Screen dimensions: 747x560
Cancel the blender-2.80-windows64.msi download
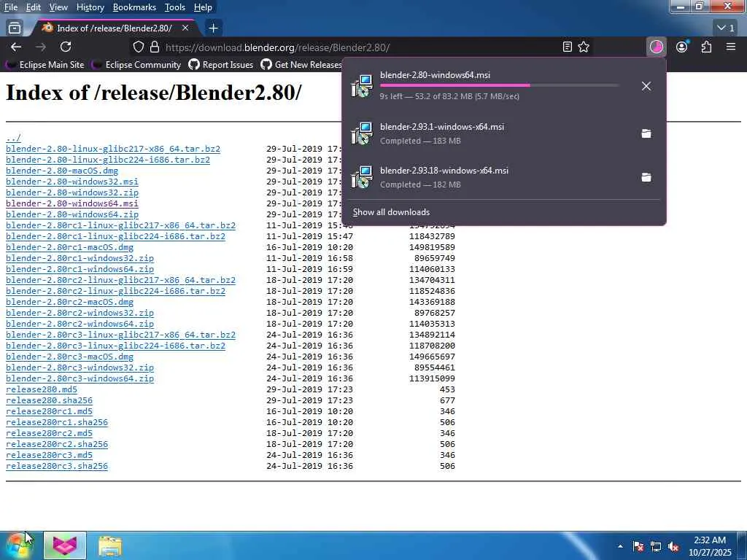pyautogui.click(x=646, y=86)
